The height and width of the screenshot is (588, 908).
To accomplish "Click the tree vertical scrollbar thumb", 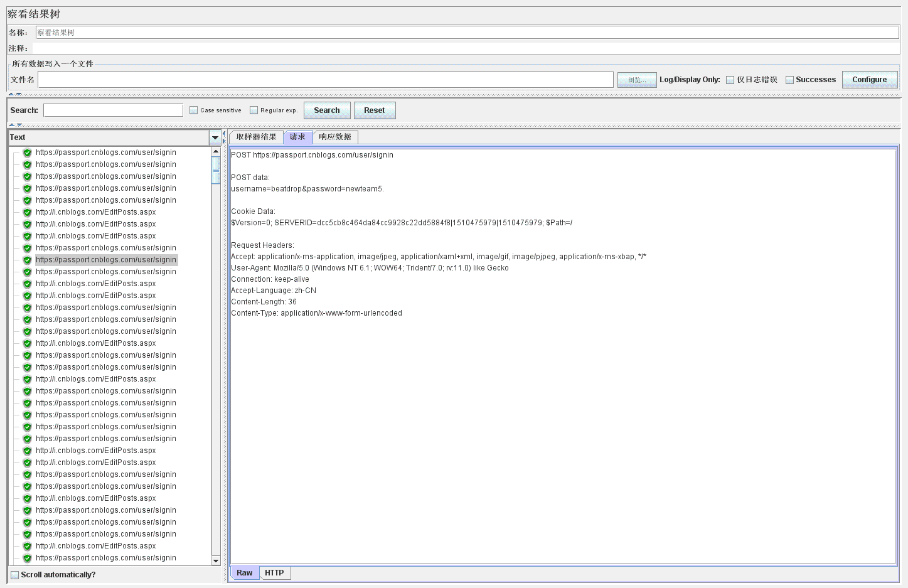I will (216, 170).
